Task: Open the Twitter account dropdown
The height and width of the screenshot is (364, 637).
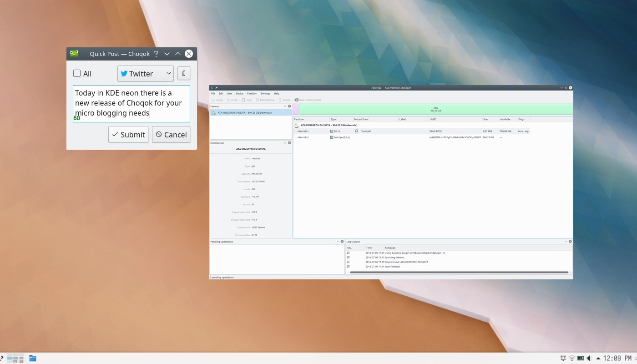Action: [x=146, y=73]
